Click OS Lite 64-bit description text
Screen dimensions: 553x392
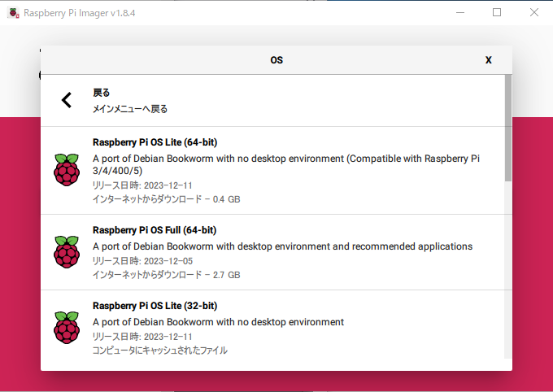[x=286, y=164]
